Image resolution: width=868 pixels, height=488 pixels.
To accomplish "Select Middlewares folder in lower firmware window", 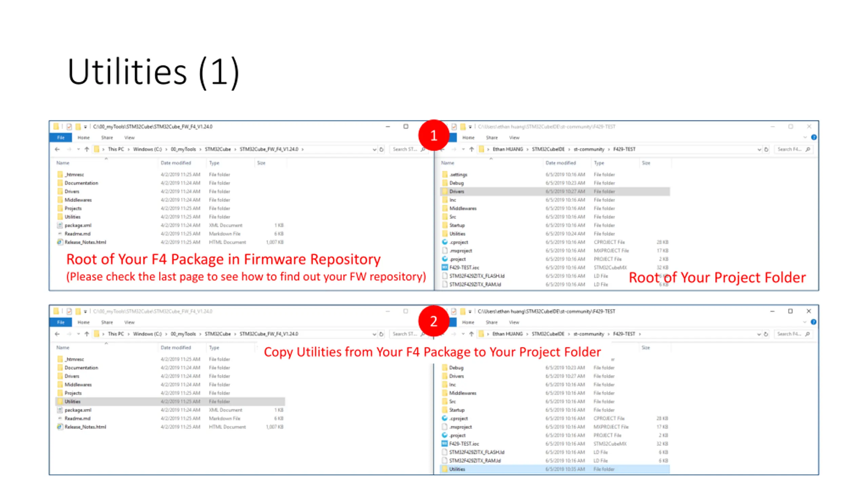I will point(78,385).
